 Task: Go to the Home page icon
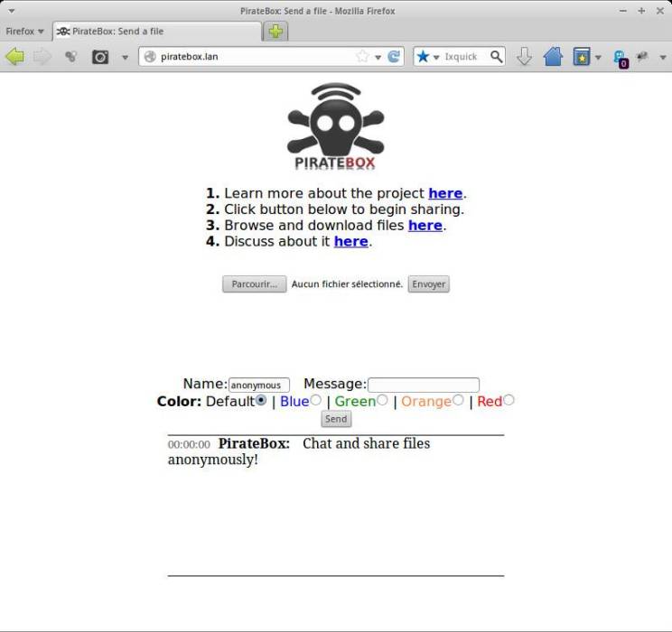(553, 56)
